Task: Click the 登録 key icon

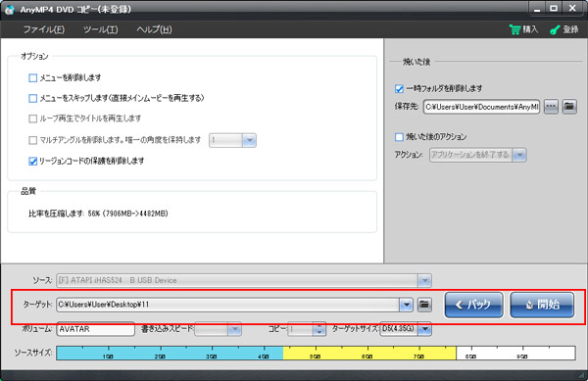Action: [555, 29]
